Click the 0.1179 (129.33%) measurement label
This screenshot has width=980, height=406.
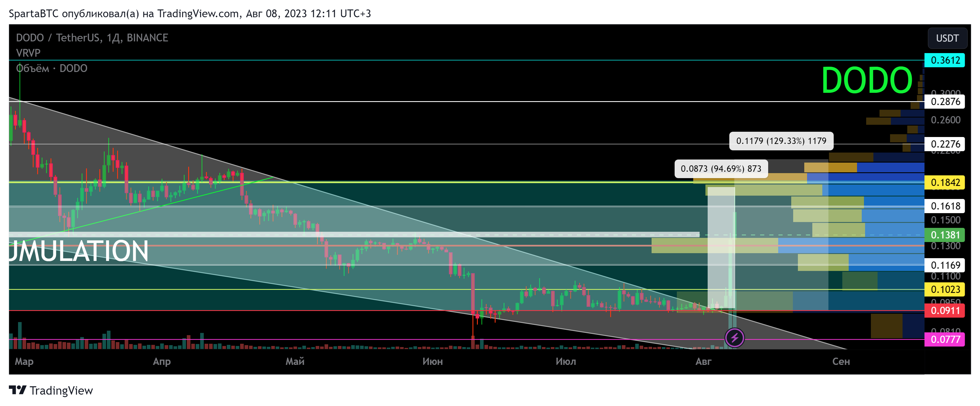781,141
